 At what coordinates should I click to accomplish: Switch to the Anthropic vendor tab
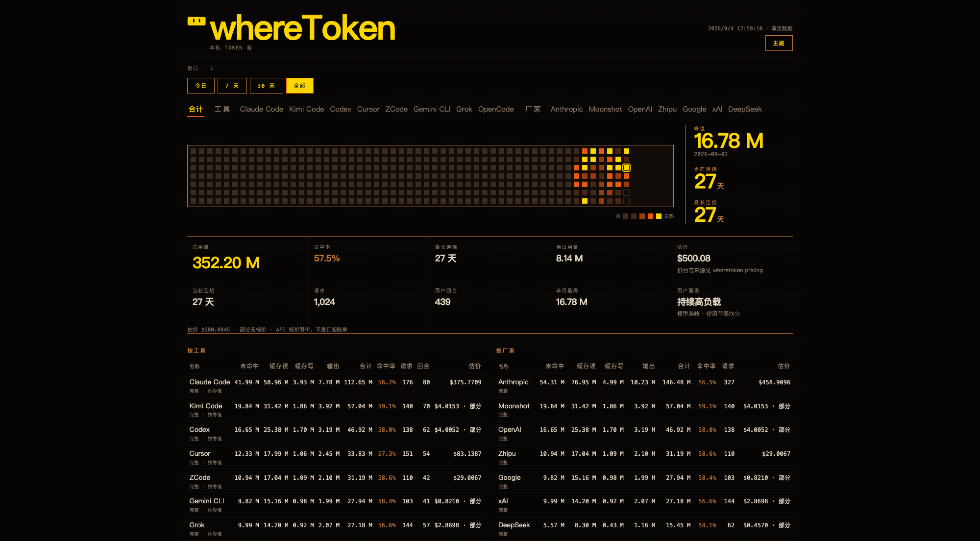click(566, 109)
